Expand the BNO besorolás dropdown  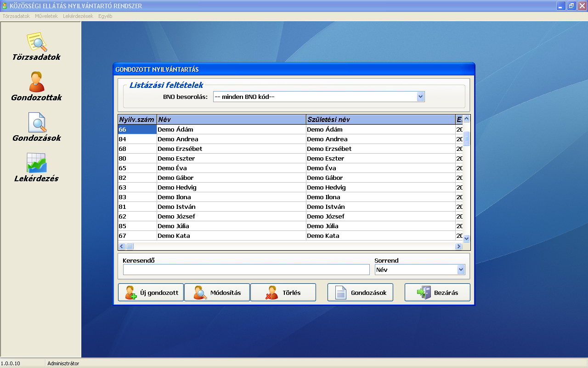(x=420, y=97)
